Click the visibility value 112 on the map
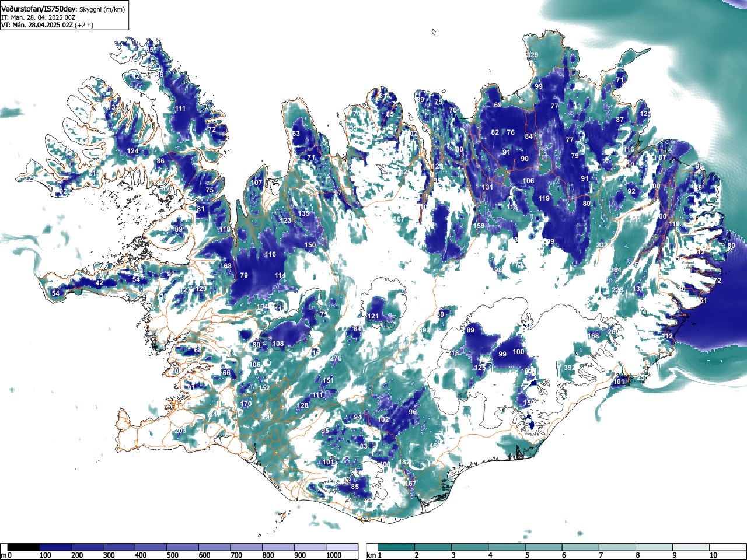Screen dimensions: 747x560 click(668, 336)
